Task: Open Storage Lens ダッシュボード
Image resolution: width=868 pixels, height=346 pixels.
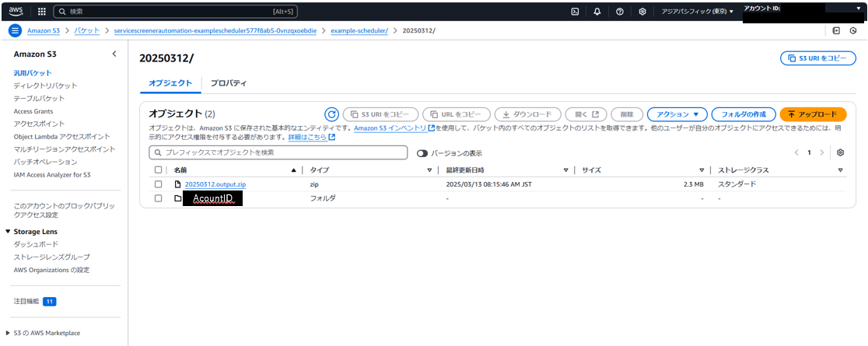Action: click(36, 244)
